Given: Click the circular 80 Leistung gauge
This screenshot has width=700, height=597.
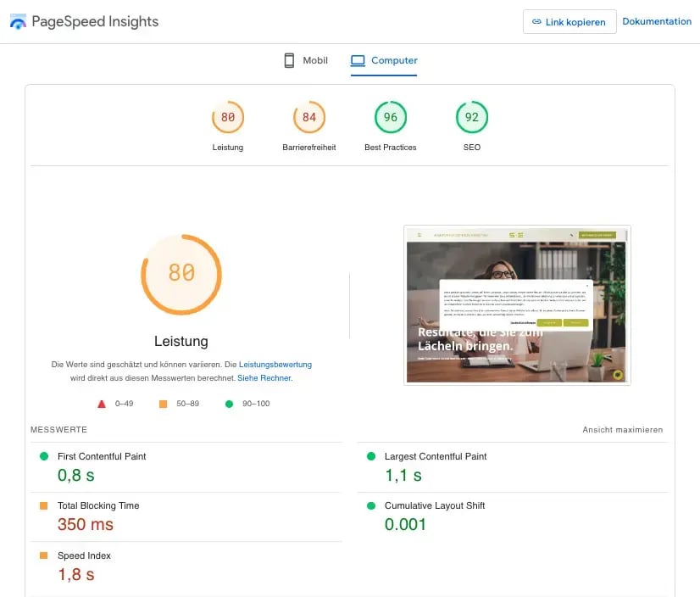Looking at the screenshot, I should 181,274.
